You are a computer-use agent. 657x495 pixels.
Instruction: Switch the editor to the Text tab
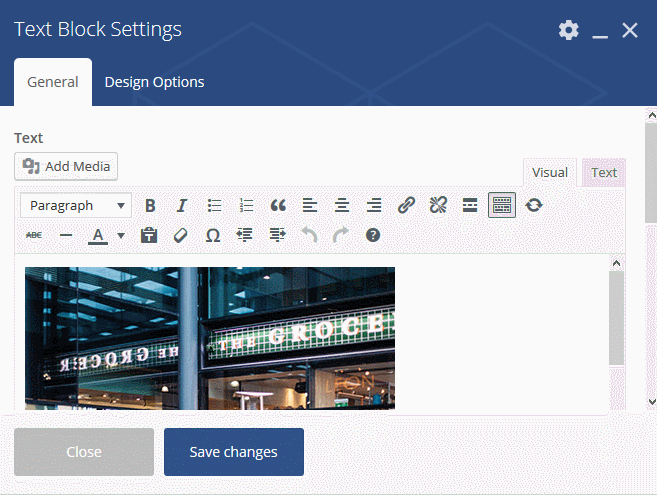604,172
